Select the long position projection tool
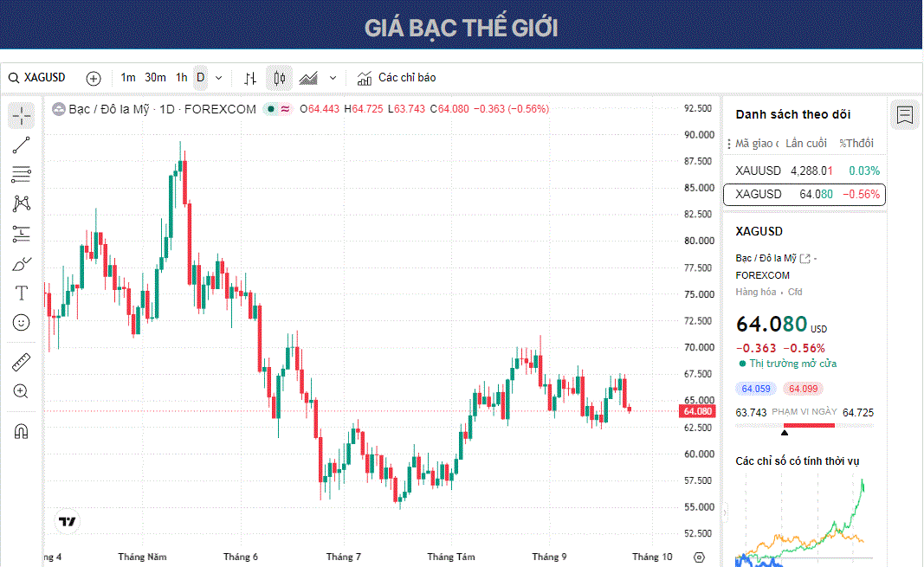924x567 pixels. coord(21,234)
